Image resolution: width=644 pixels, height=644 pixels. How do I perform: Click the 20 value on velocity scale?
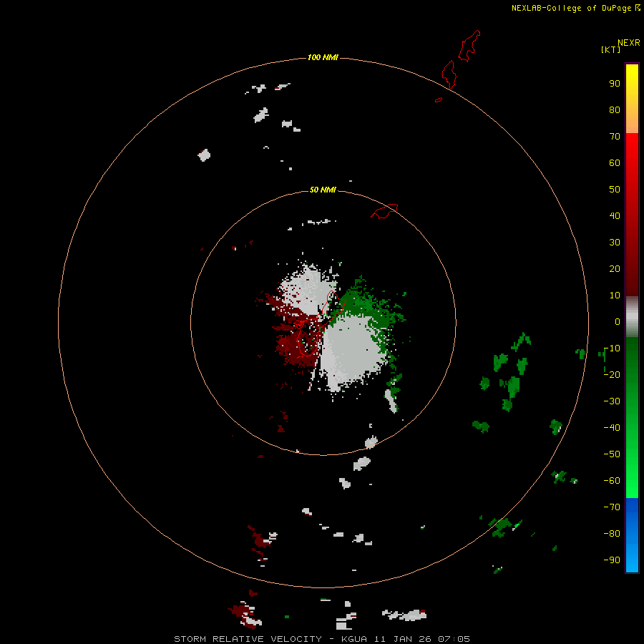[615, 269]
